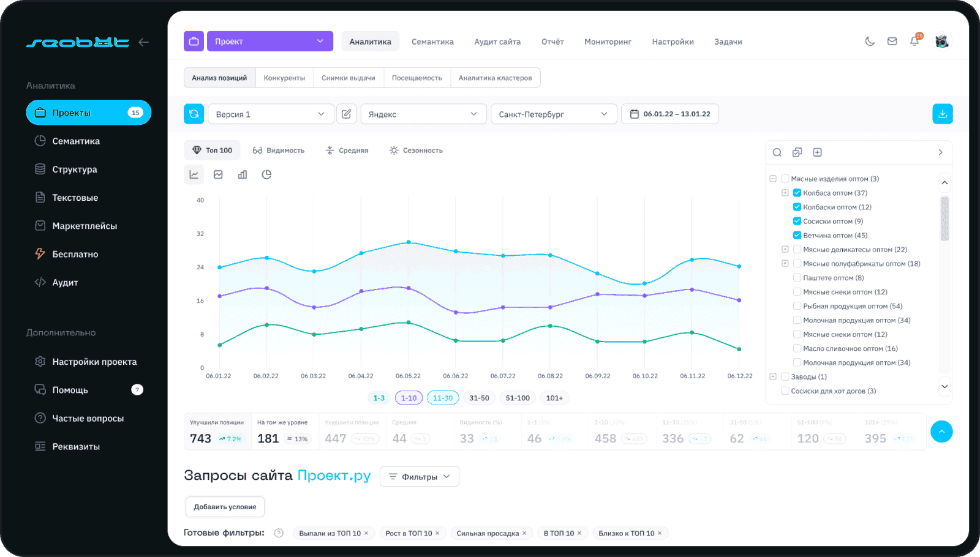Check Паштете оптом (8)
The image size is (980, 557).
pyautogui.click(x=797, y=277)
